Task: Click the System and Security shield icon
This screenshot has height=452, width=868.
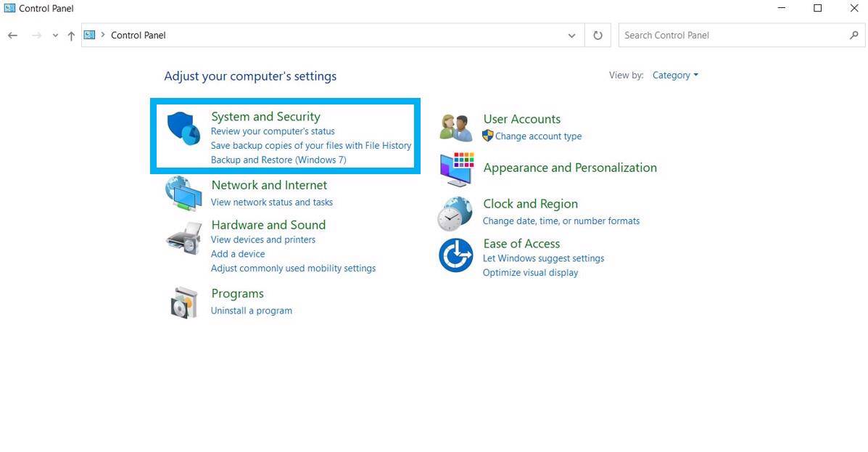Action: (x=183, y=128)
